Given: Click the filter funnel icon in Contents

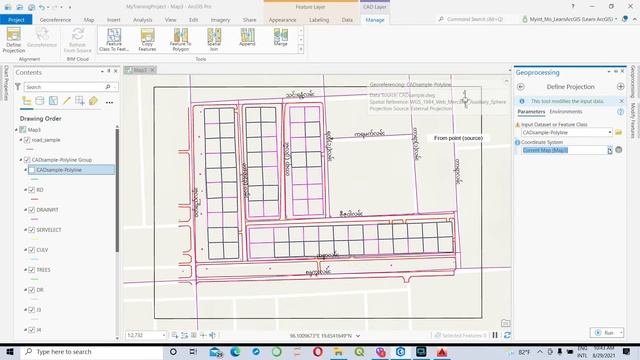Looking at the screenshot, I should (x=18, y=87).
